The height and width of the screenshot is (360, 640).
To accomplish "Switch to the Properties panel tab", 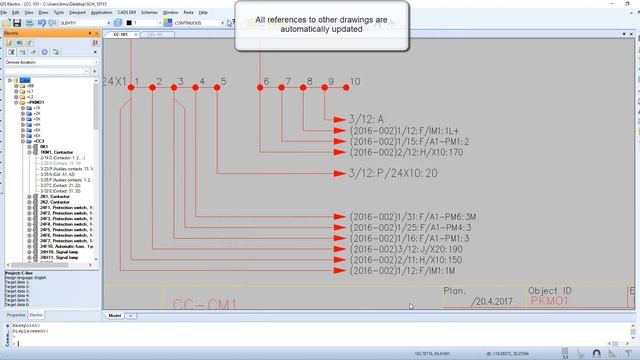I will click(x=16, y=315).
